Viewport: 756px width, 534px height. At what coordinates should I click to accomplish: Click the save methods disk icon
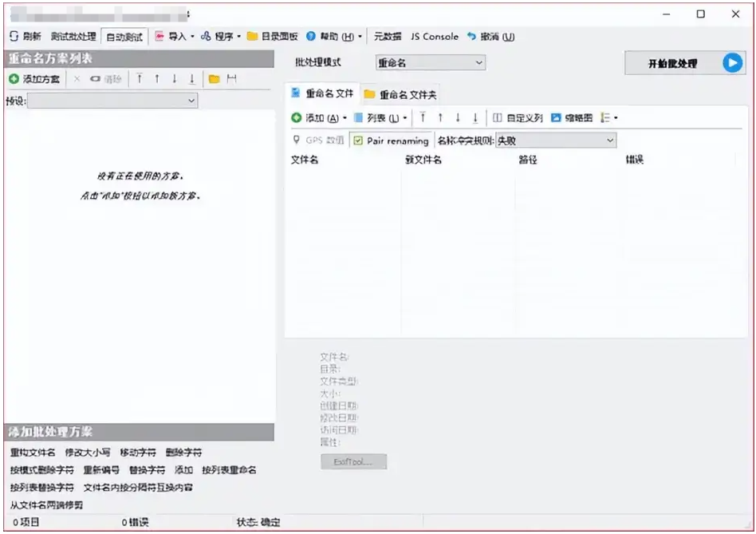coord(232,79)
